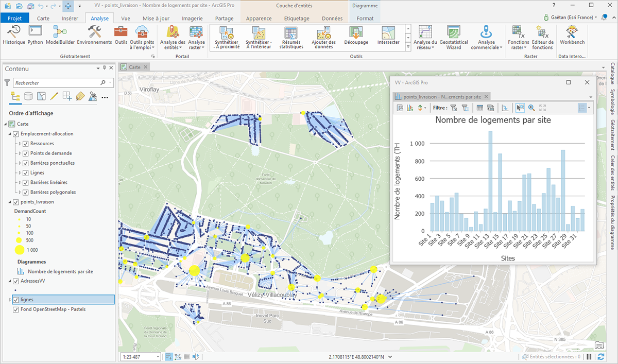Disable the Fond OpenStreetMap - Pastels layer

click(16, 310)
